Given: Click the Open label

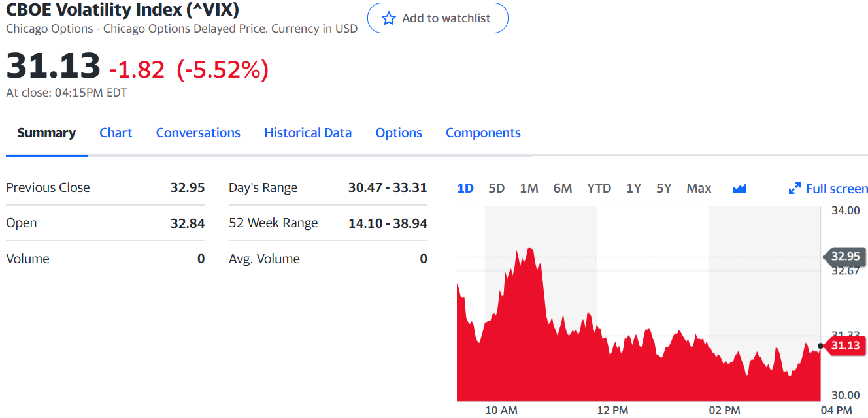Looking at the screenshot, I should (22, 223).
